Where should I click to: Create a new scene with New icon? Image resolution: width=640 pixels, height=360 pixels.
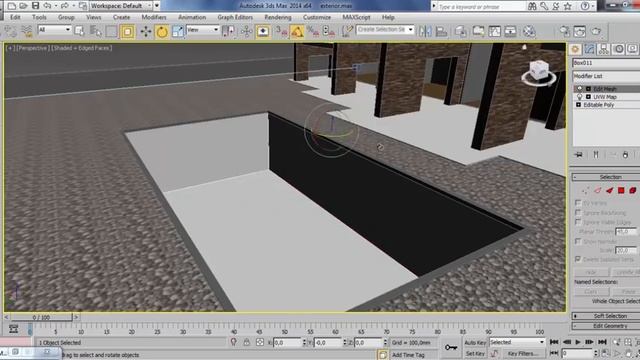click(12, 6)
